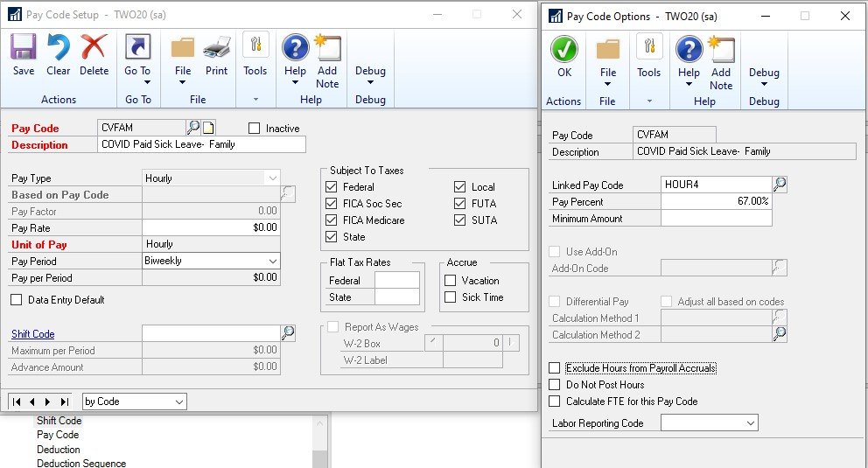Enable Vacation accrual
This screenshot has height=468, width=868.
[450, 281]
